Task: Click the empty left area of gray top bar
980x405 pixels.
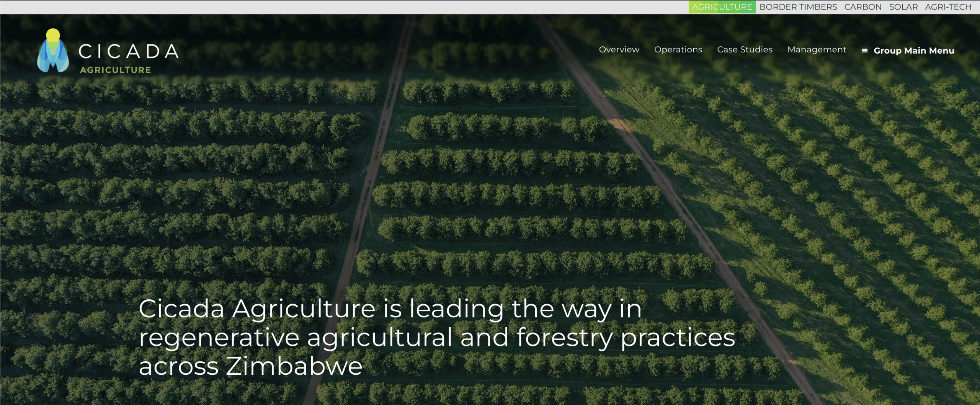Action: pos(306,7)
